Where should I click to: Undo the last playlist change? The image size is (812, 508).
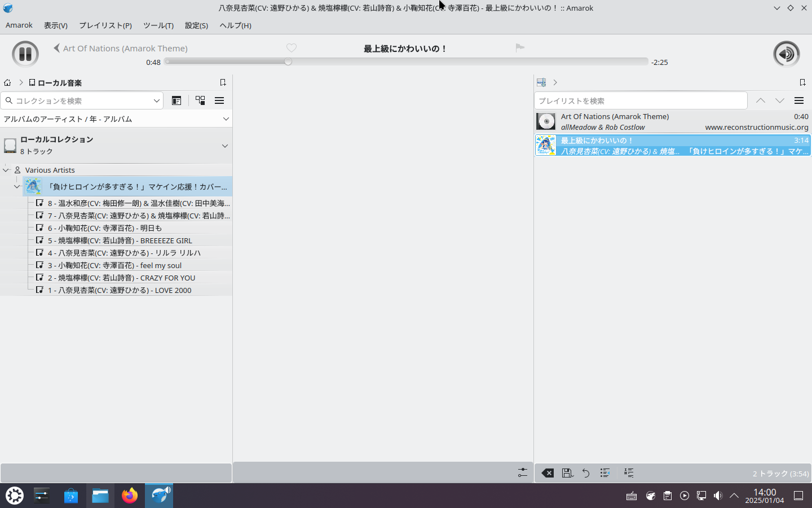tap(586, 473)
